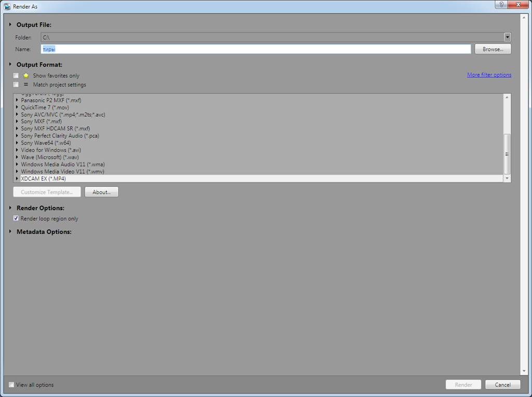532x397 pixels.
Task: Click format list scrollbar down arrow
Action: point(507,179)
